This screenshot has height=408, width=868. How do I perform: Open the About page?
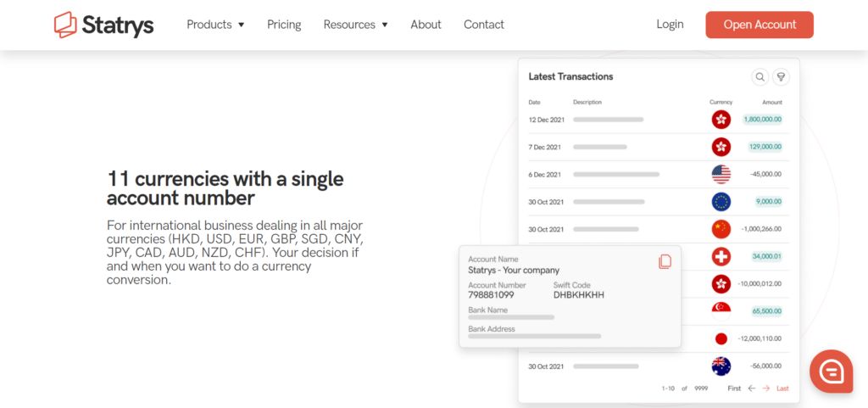click(426, 25)
